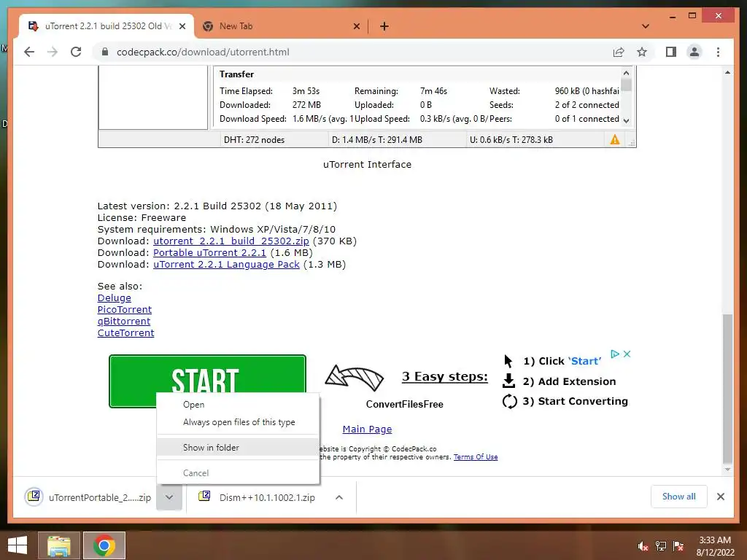Image resolution: width=747 pixels, height=560 pixels.
Task: Reload the current page
Action: click(x=76, y=52)
